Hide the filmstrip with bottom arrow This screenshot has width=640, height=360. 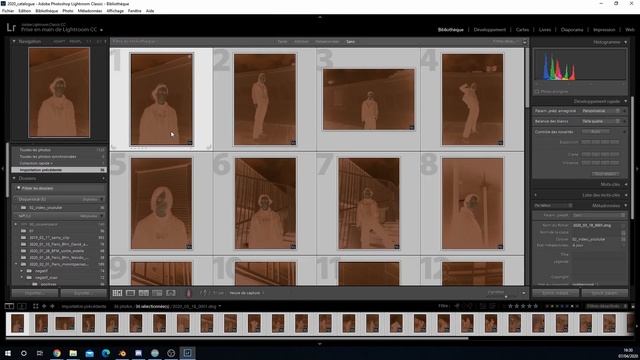tap(320, 344)
